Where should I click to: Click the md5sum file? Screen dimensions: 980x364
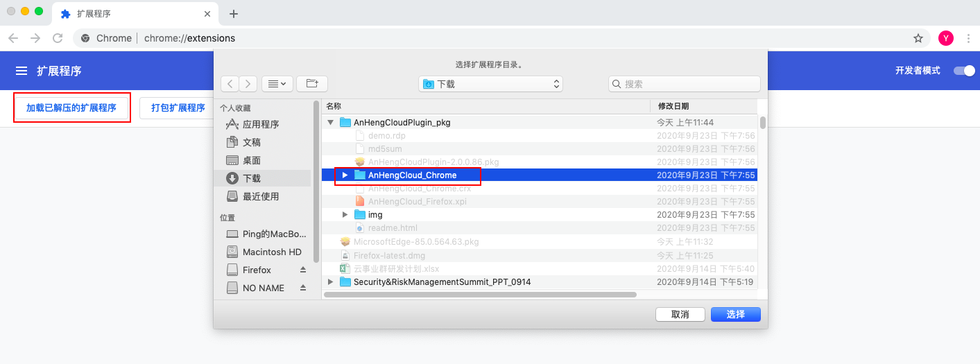tap(540, 149)
